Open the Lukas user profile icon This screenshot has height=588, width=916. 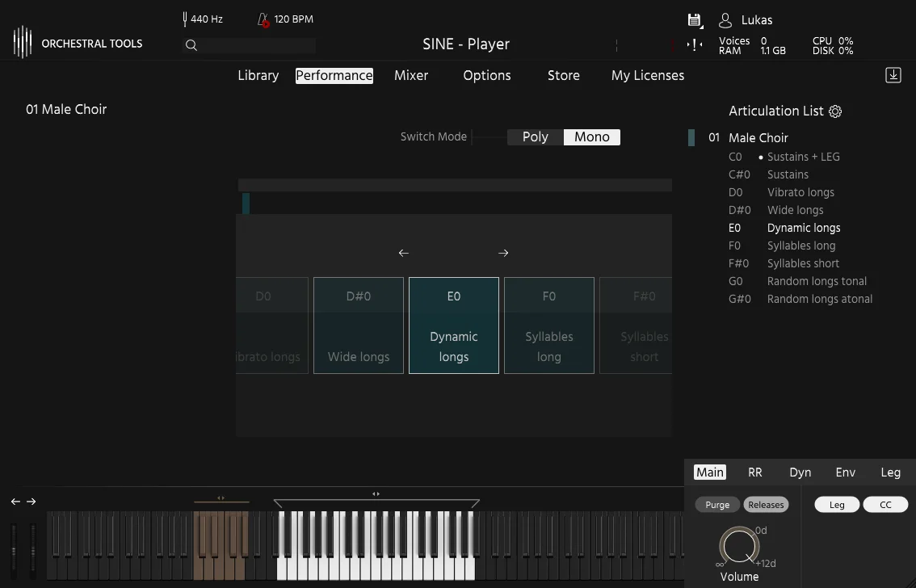pos(725,20)
